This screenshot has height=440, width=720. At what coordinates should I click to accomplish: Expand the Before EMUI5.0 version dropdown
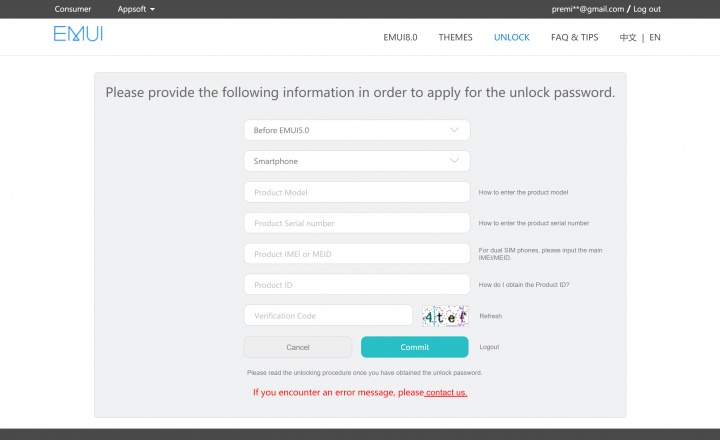pyautogui.click(x=356, y=130)
